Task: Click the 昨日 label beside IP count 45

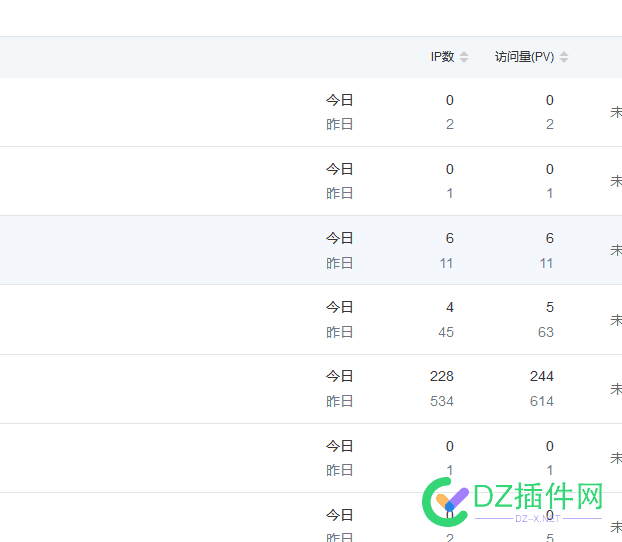Action: [x=340, y=332]
